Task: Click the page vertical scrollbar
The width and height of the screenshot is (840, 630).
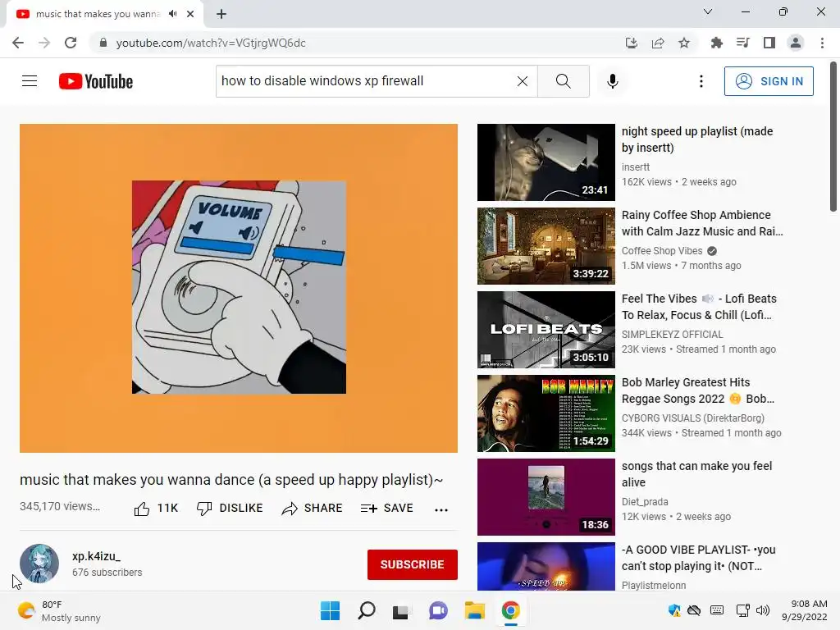Action: click(x=833, y=137)
